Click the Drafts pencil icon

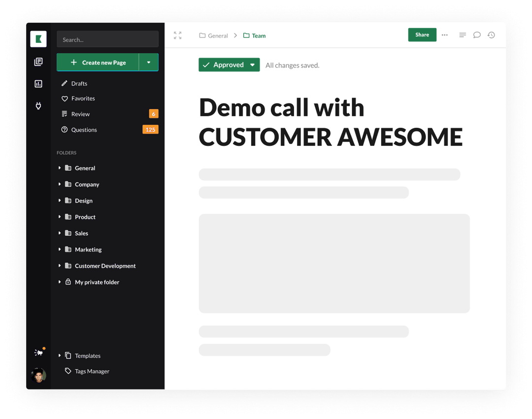click(65, 83)
